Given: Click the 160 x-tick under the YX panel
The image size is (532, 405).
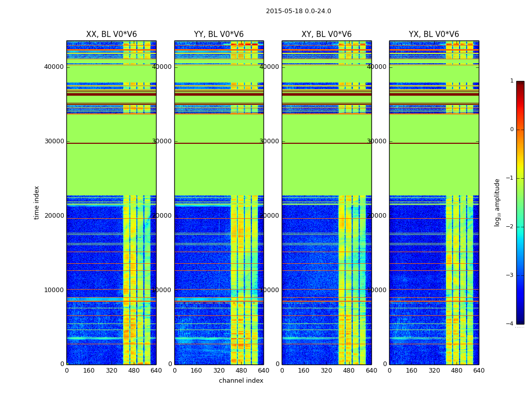Looking at the screenshot, I should tap(411, 371).
